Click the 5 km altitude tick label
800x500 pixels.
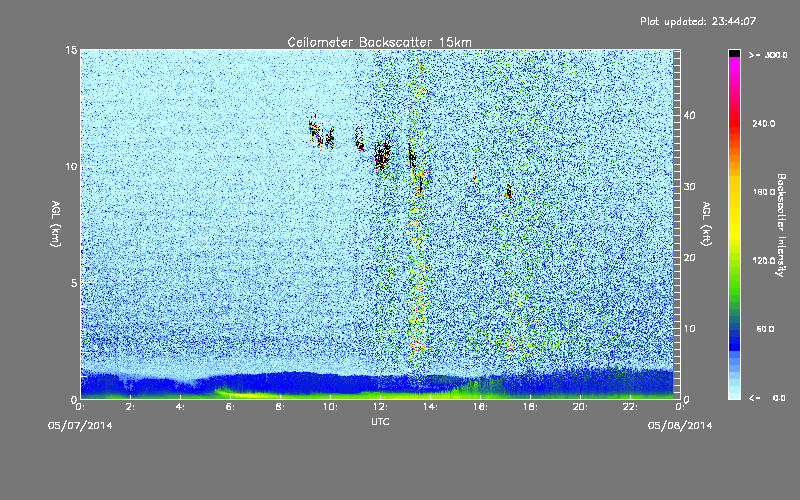(x=74, y=283)
